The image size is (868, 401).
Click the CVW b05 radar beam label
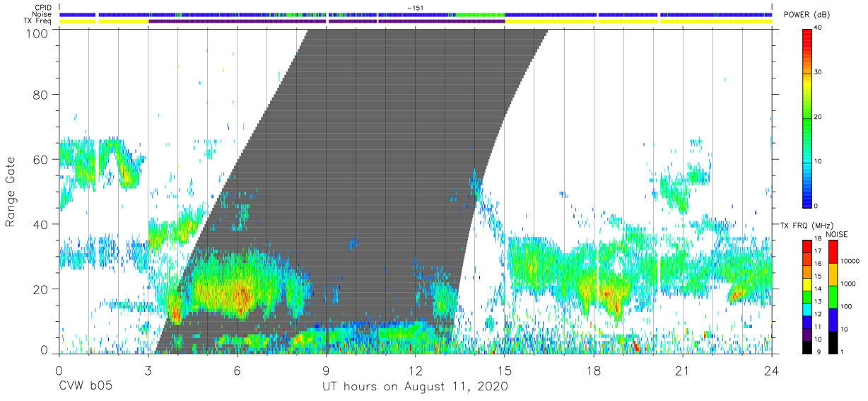click(x=86, y=387)
